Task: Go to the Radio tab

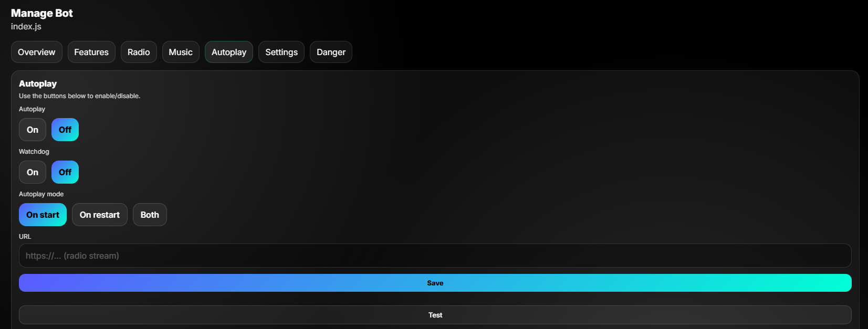Action: click(139, 52)
